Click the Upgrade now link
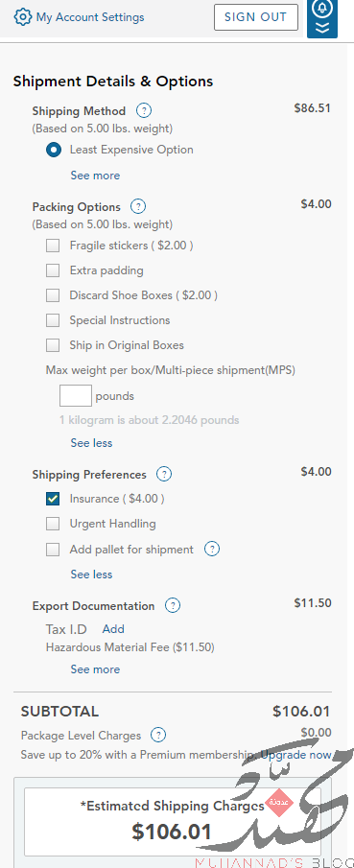The width and height of the screenshot is (354, 868). (x=296, y=755)
